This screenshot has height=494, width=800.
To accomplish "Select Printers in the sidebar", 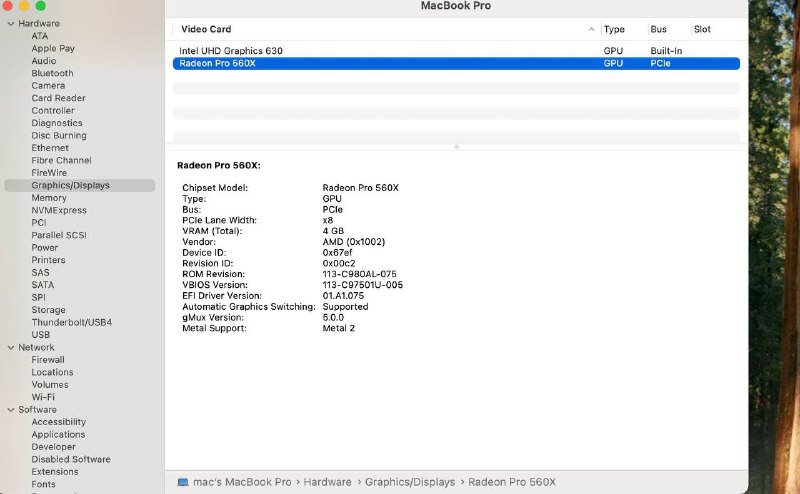I will (x=48, y=260).
